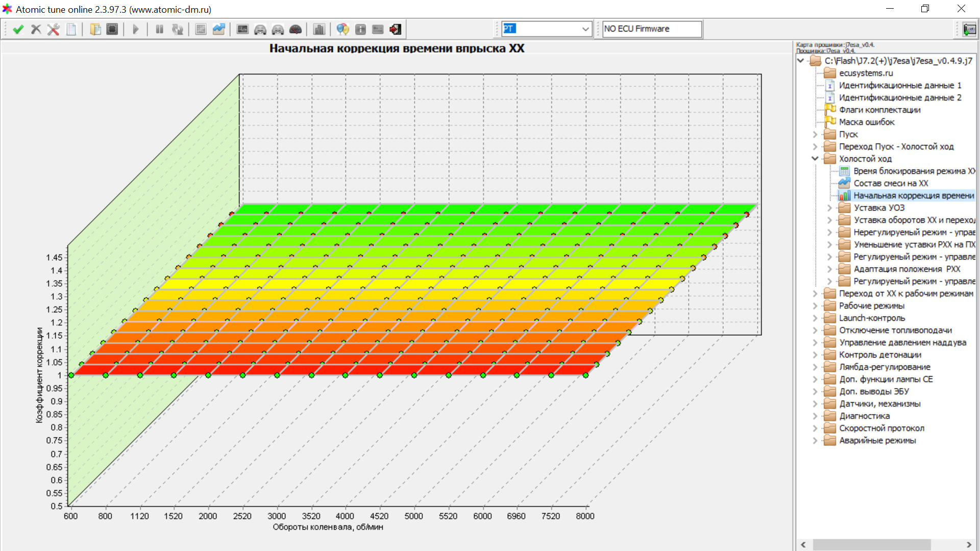This screenshot has width=980, height=551.
Task: Click the monitor icon at toolbar far right
Action: pyautogui.click(x=969, y=29)
